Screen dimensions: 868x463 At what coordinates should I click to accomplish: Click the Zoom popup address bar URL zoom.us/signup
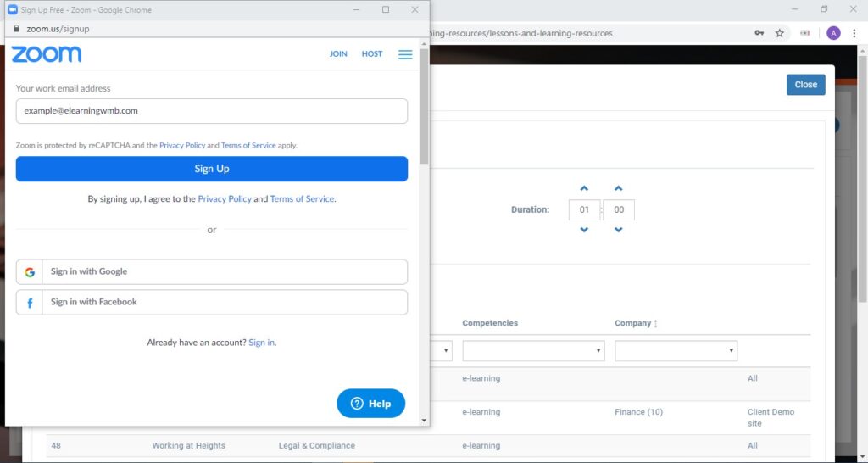click(58, 29)
